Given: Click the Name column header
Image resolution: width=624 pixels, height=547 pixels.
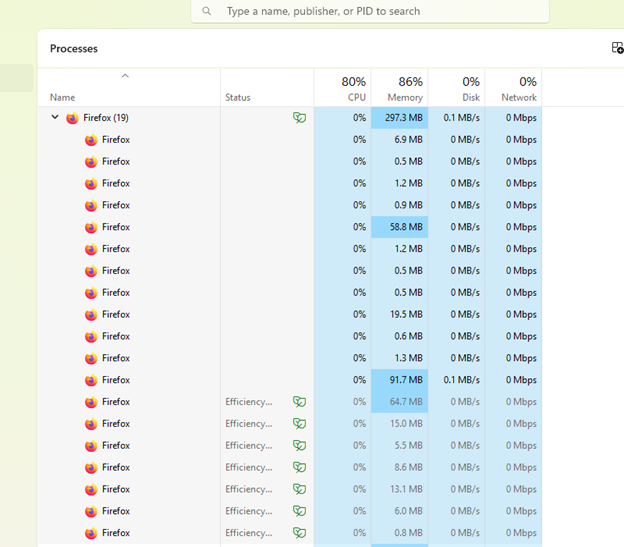Looking at the screenshot, I should click(x=62, y=97).
